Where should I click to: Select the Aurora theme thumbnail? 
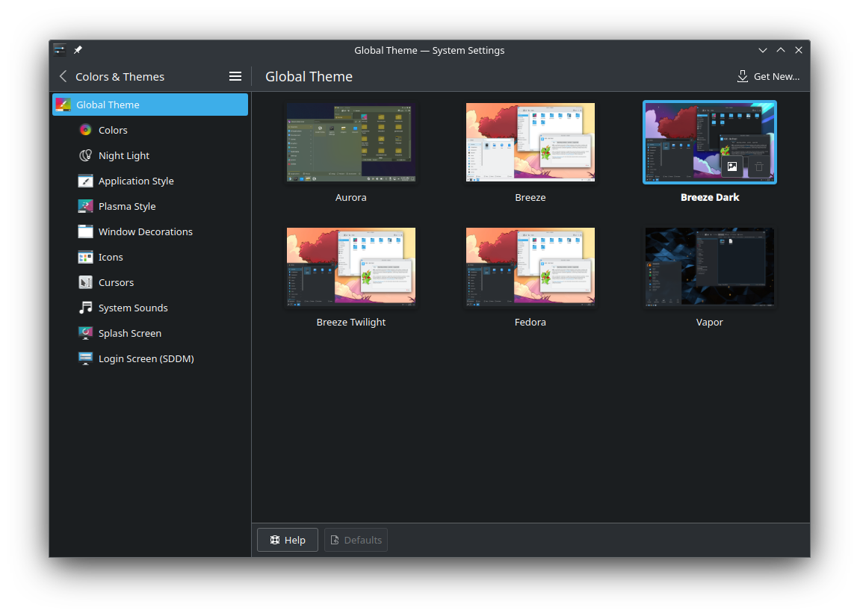pyautogui.click(x=351, y=143)
